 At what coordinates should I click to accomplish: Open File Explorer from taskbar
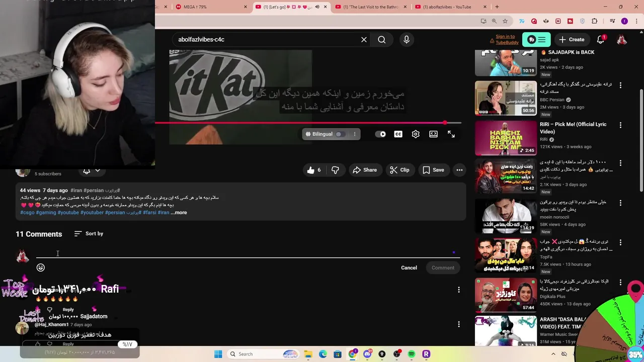click(x=308, y=354)
